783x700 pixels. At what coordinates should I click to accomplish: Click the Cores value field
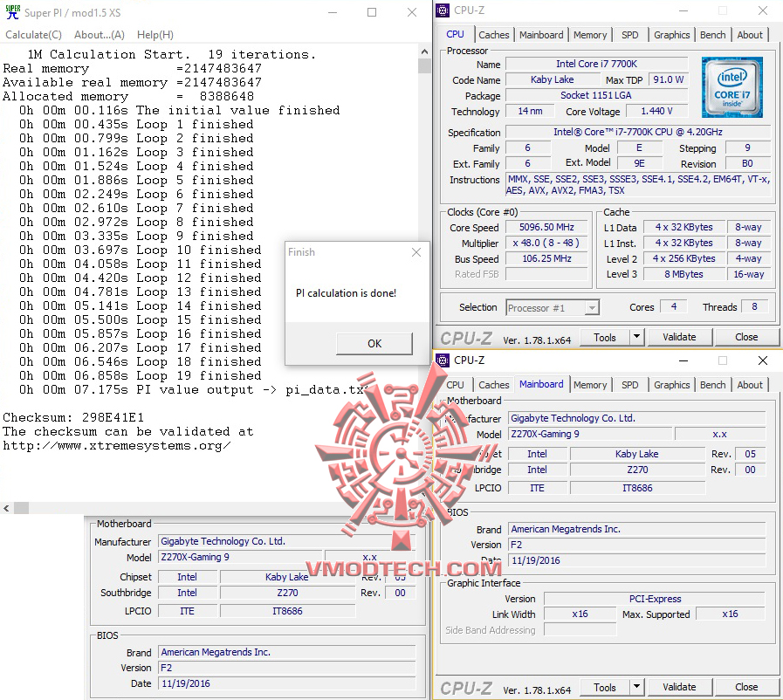pos(674,306)
